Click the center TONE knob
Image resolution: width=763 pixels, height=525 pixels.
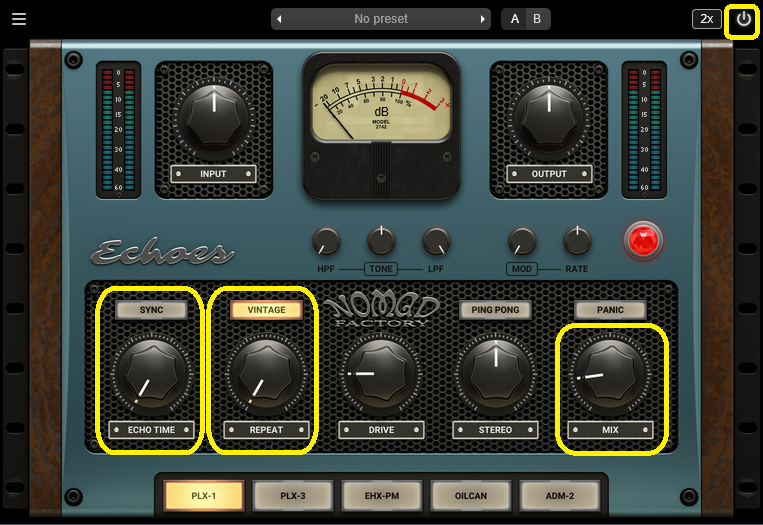coord(381,241)
